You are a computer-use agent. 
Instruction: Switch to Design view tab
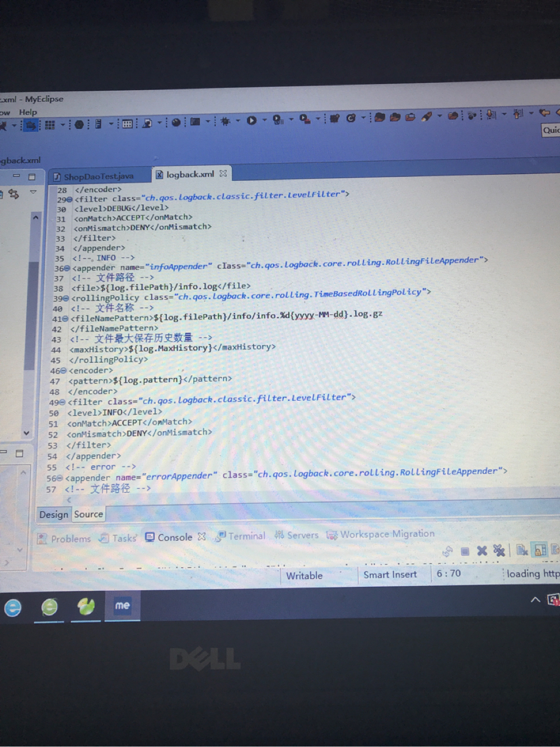pyautogui.click(x=54, y=515)
